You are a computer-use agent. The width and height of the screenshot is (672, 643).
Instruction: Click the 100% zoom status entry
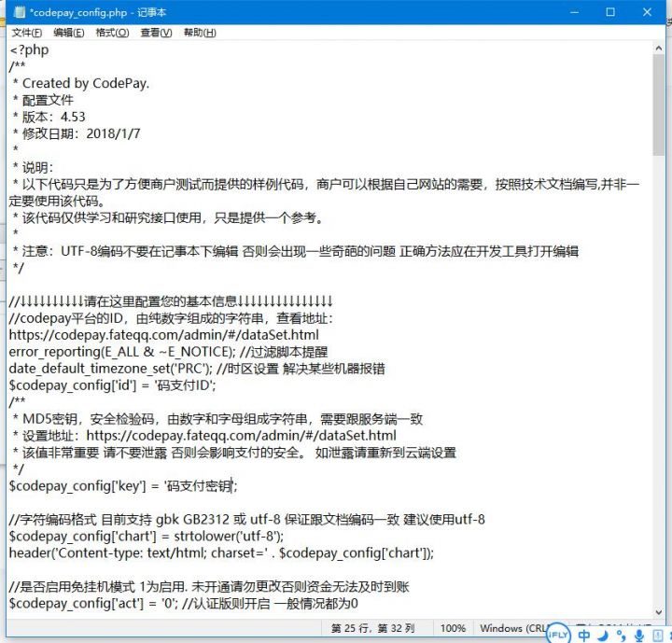(x=453, y=628)
